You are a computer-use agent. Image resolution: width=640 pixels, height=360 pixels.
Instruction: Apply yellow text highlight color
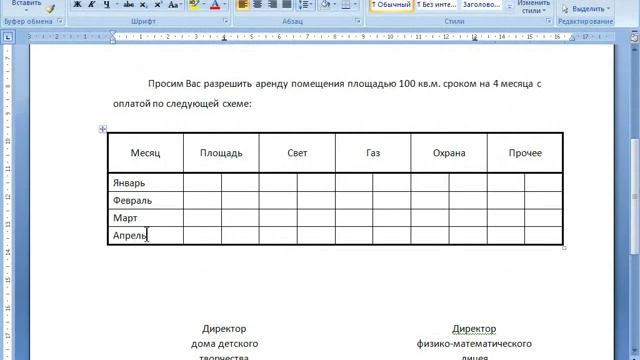pos(194,4)
